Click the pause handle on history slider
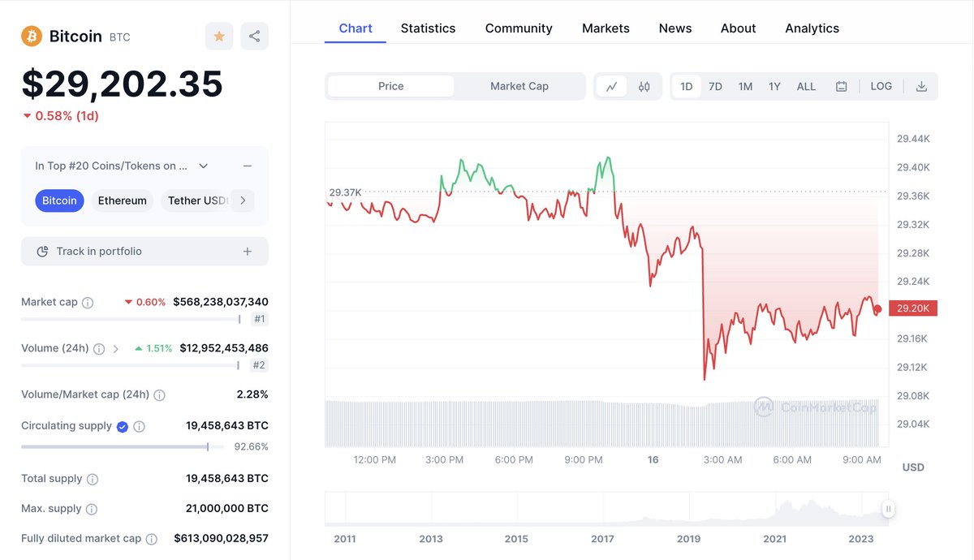Image resolution: width=974 pixels, height=560 pixels. tap(889, 509)
